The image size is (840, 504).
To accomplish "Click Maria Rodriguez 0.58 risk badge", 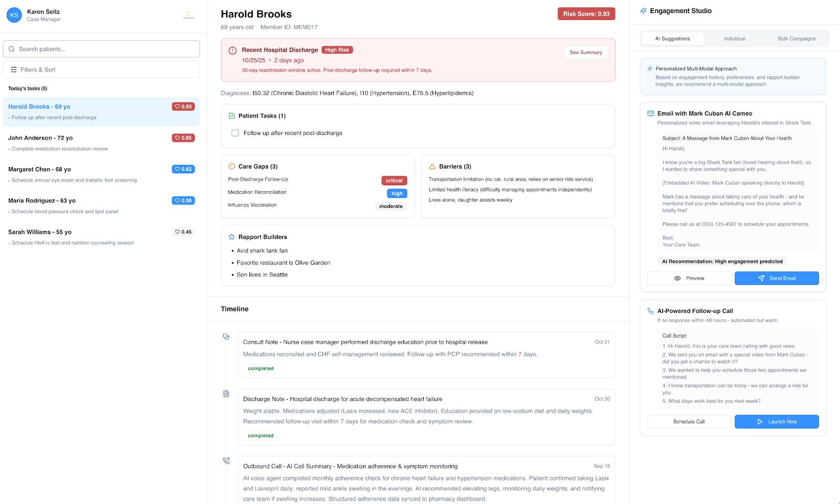I will click(x=183, y=201).
